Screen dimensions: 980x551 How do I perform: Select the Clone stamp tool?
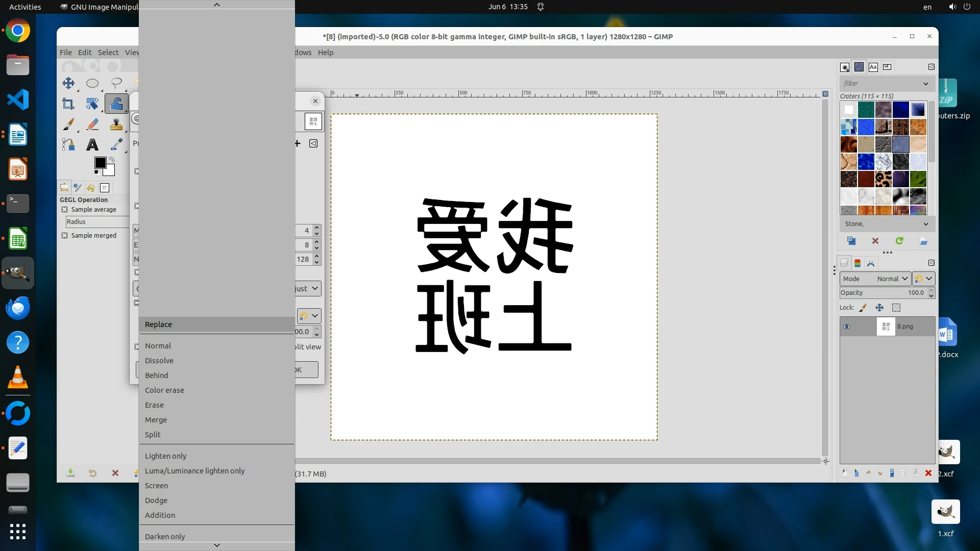pyautogui.click(x=116, y=124)
